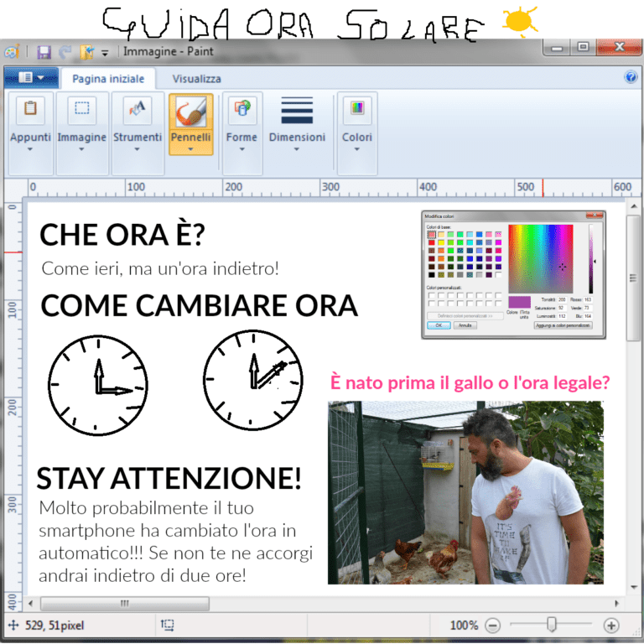This screenshot has height=644, width=644.
Task: Click the Paint palette icon in the title bar
Action: pos(11,52)
